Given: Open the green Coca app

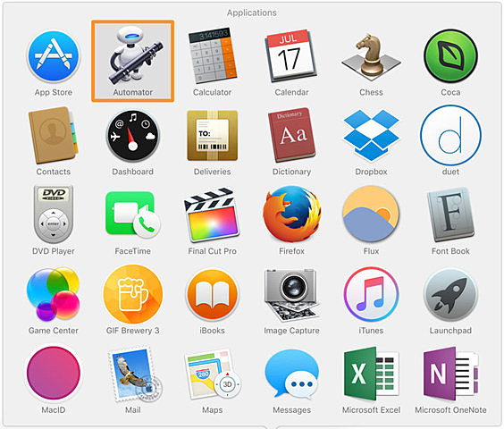Looking at the screenshot, I should click(x=450, y=55).
